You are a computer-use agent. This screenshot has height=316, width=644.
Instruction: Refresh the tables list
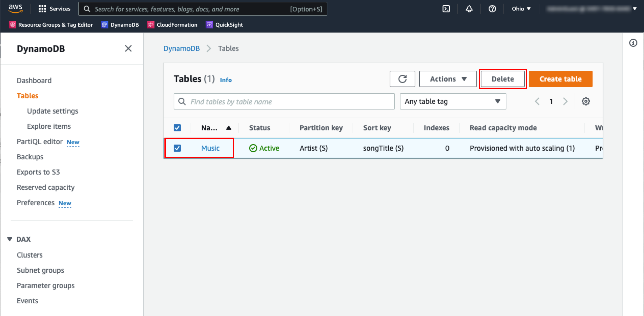click(x=402, y=79)
